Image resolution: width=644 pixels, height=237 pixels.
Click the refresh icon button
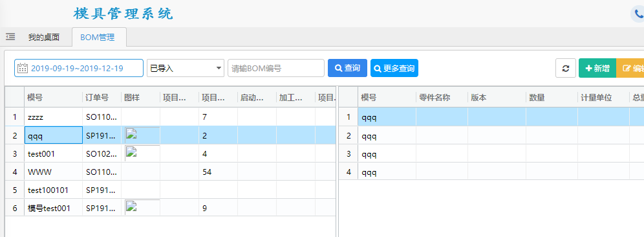coord(566,68)
